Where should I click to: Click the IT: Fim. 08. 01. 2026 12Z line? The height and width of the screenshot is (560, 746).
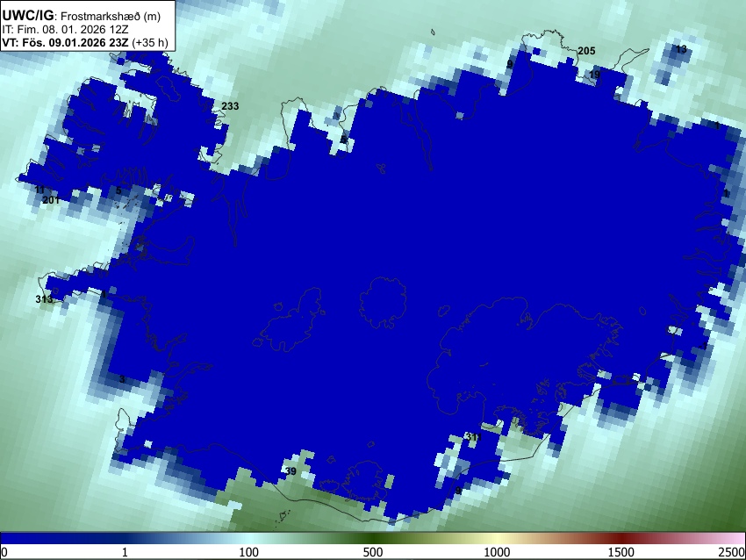[66, 30]
